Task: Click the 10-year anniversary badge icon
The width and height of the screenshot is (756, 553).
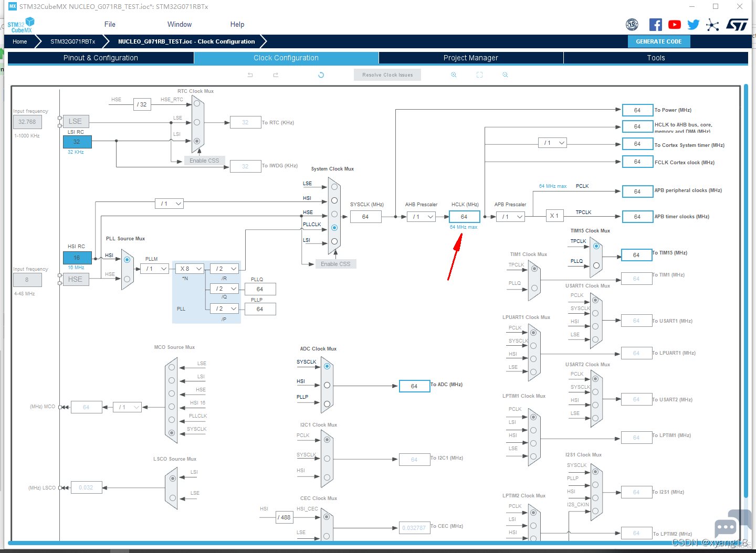Action: 632,25
